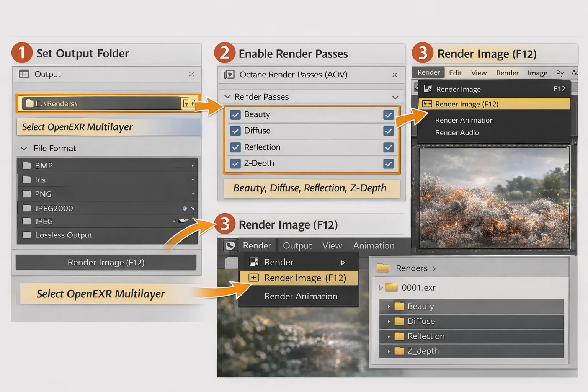Viewport: 588px width, 392px height.
Task: Expand the Diffuse folder triangle
Action: pyautogui.click(x=389, y=322)
